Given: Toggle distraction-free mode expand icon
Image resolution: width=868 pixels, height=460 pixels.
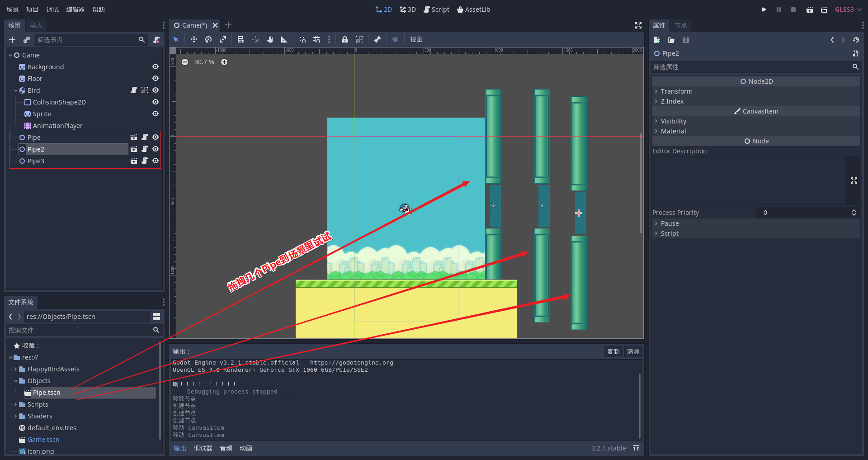Looking at the screenshot, I should tap(638, 25).
